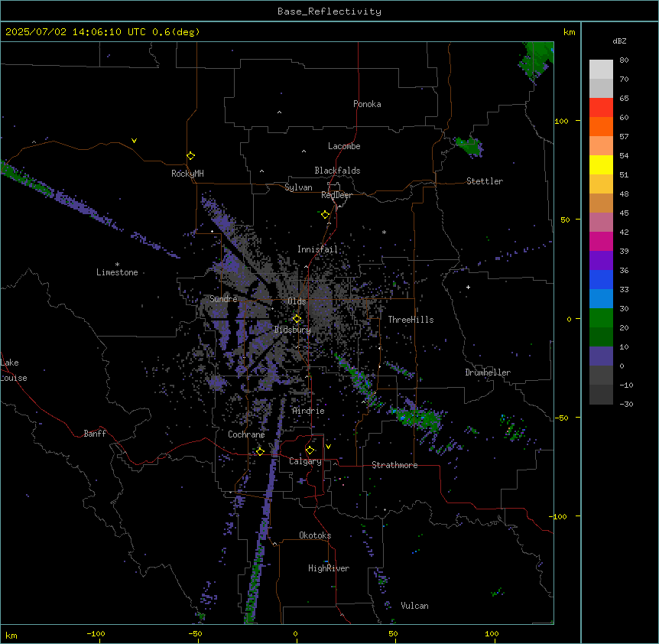Image resolution: width=659 pixels, height=644 pixels.
Task: Select the green swatch between 30 and 20
Action: click(x=601, y=318)
